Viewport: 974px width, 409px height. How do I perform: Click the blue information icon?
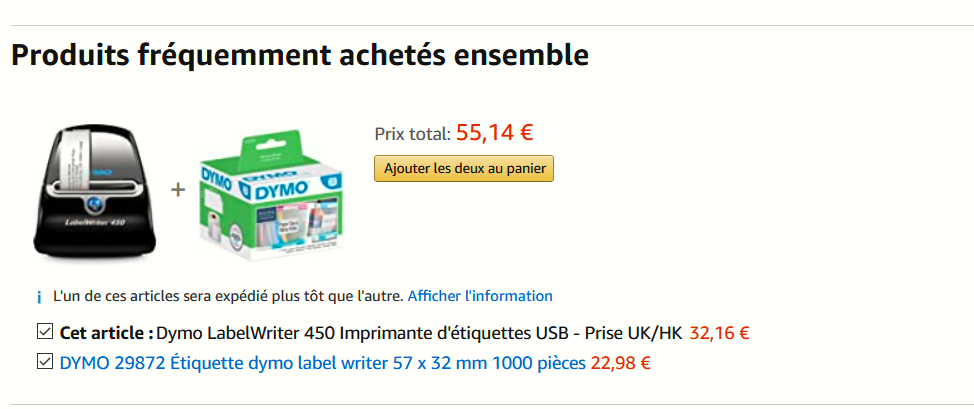(39, 297)
